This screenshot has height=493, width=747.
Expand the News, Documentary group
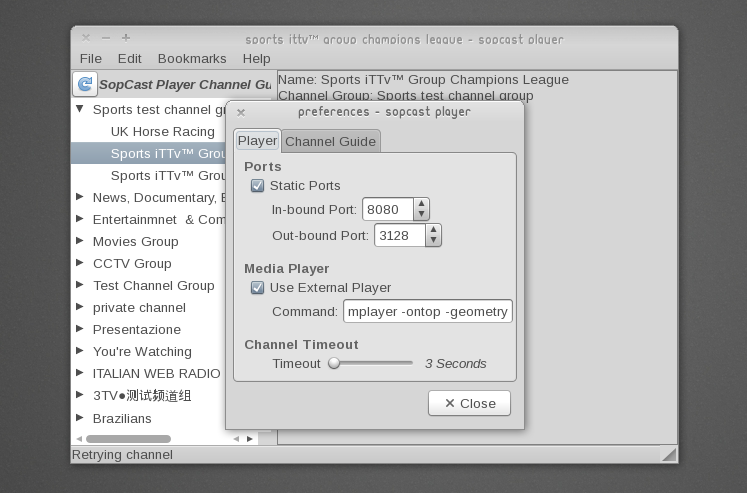click(80, 197)
